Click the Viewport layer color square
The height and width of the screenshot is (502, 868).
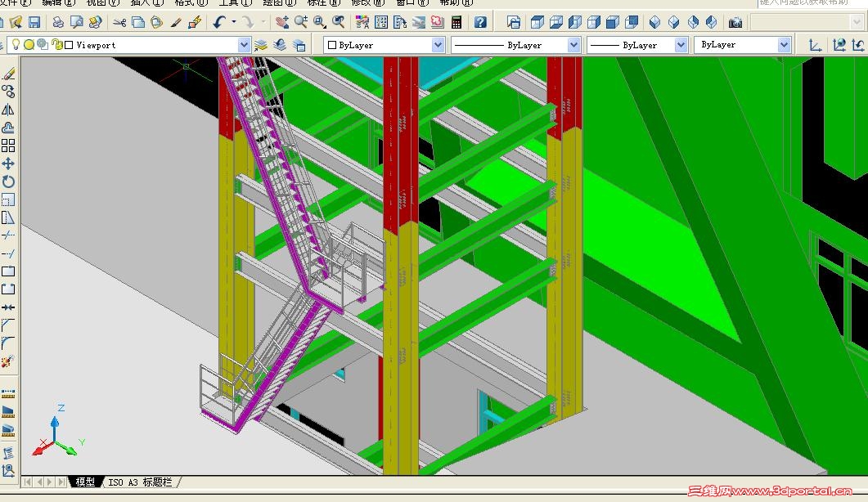coord(69,45)
